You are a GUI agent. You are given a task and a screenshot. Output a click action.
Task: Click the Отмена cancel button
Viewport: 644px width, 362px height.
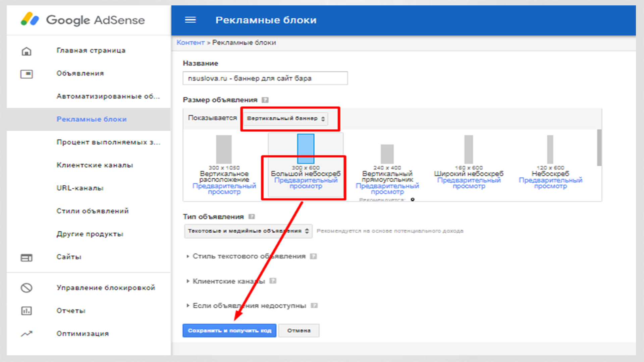click(299, 331)
